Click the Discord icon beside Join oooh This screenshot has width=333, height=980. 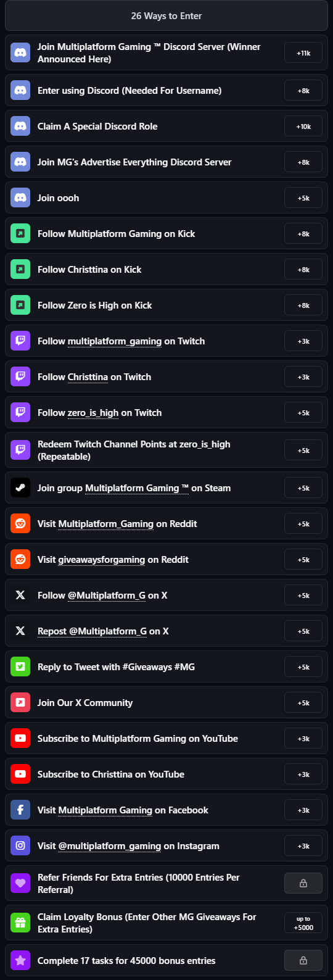[20, 198]
